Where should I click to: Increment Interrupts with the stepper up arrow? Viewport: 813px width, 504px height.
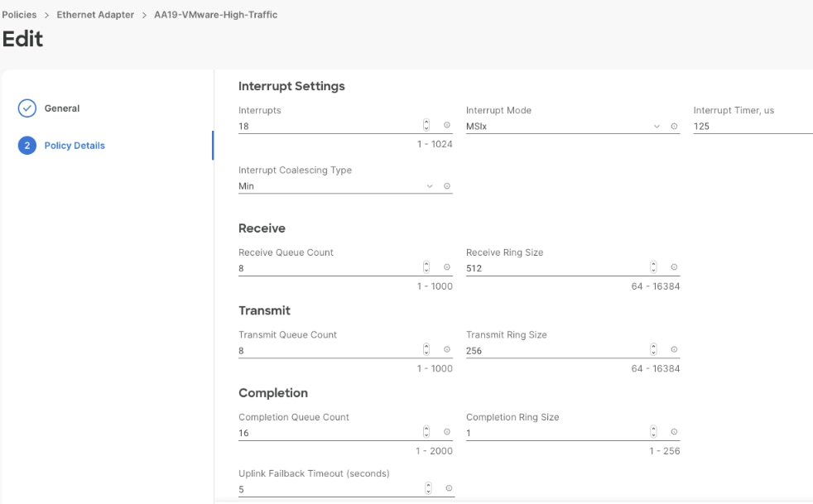point(426,123)
